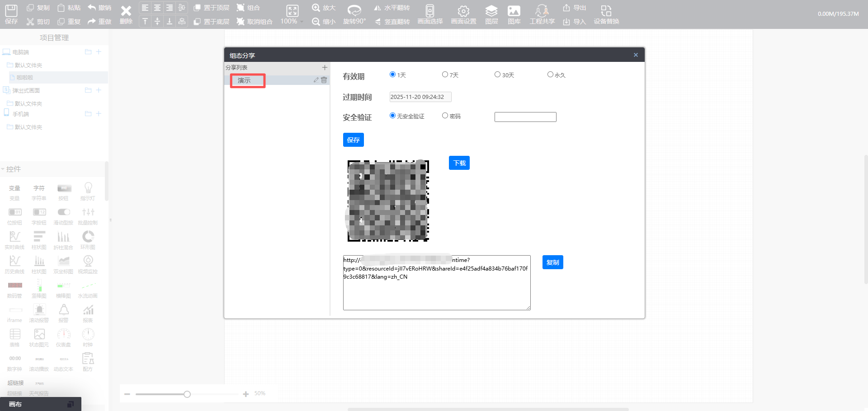Viewport: 868px width, 411px height.
Task: Select the 永久 validity radio button
Action: click(x=550, y=75)
